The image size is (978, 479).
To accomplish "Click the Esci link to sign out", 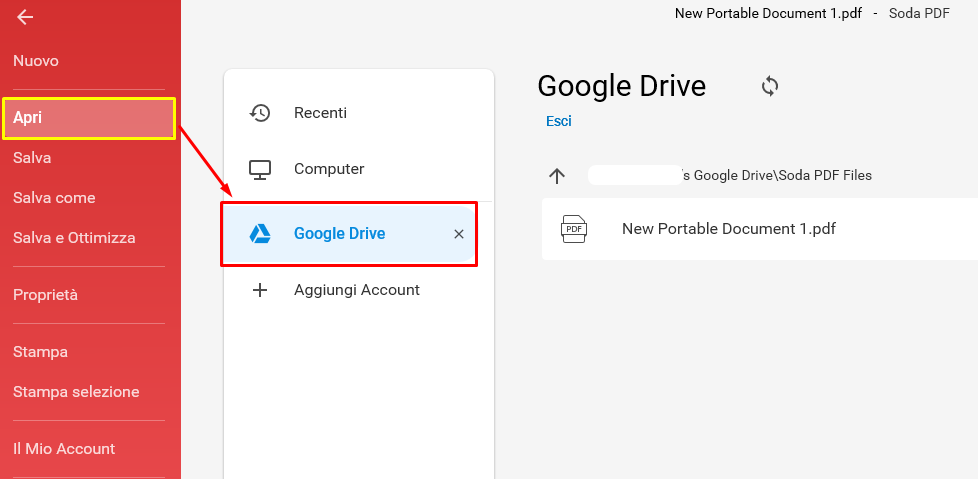I will [559, 121].
